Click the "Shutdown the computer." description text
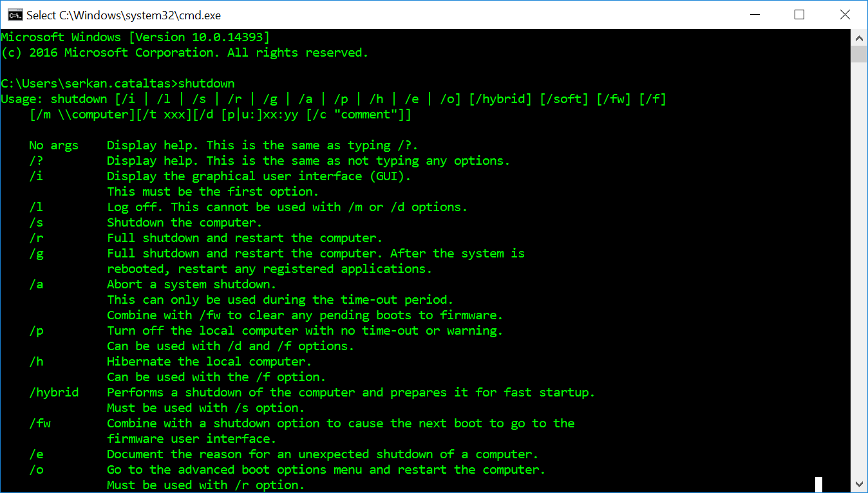The image size is (868, 493). 184,223
